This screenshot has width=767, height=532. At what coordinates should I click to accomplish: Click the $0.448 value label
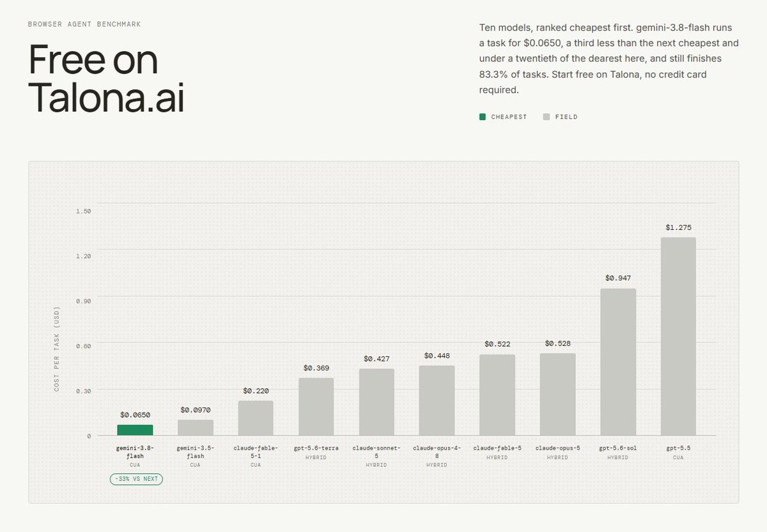[437, 356]
